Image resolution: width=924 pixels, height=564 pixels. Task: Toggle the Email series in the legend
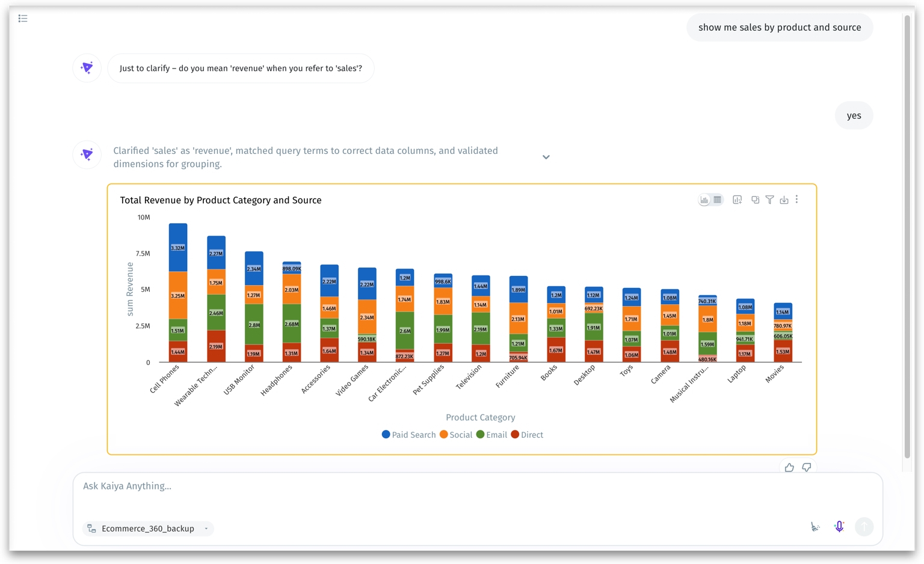[491, 435]
